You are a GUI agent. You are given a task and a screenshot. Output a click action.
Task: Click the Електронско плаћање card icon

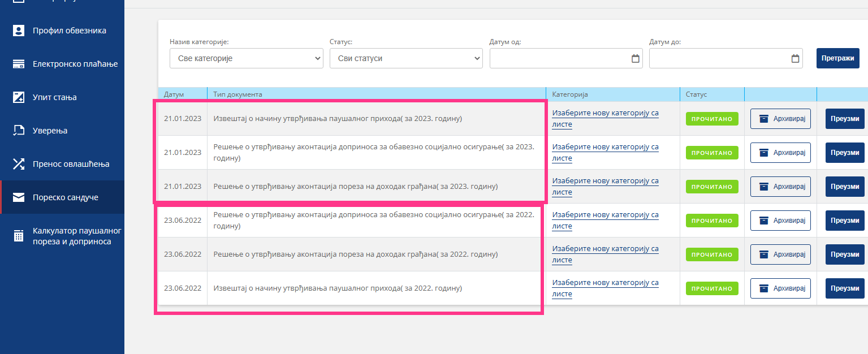(x=19, y=64)
